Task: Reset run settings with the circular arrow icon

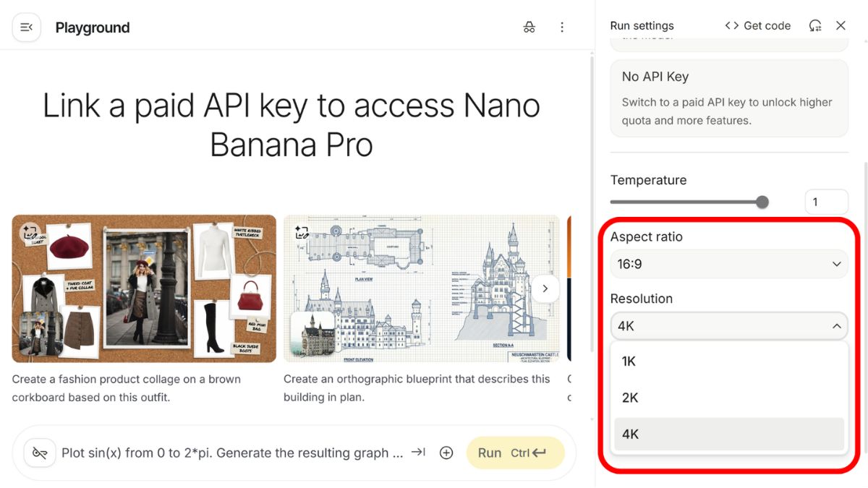Action: pyautogui.click(x=816, y=25)
